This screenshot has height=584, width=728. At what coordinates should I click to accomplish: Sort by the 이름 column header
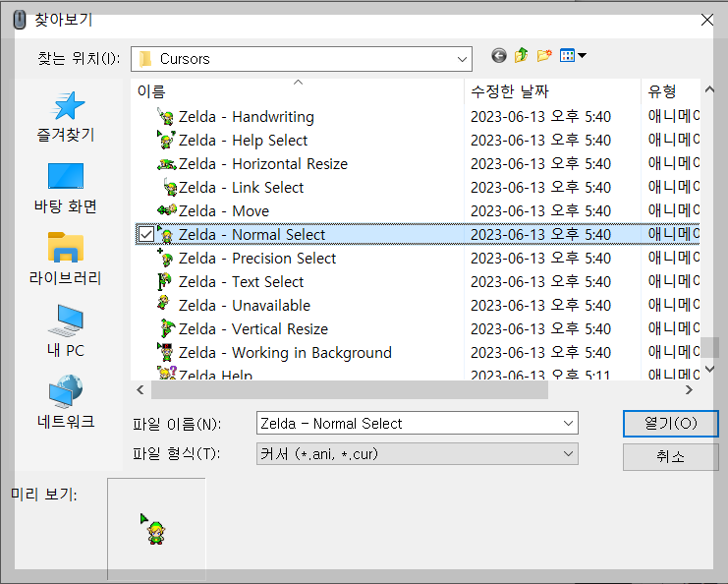[x=298, y=91]
